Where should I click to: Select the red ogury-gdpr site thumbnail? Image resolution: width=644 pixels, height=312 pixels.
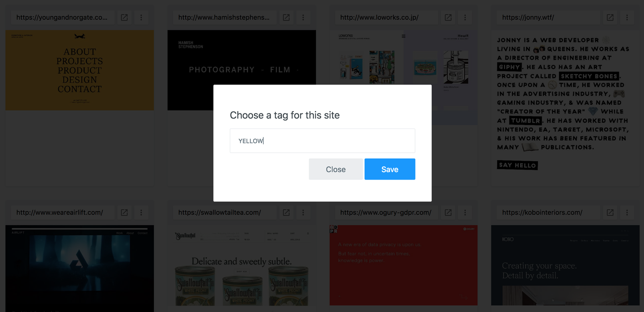coord(403,265)
